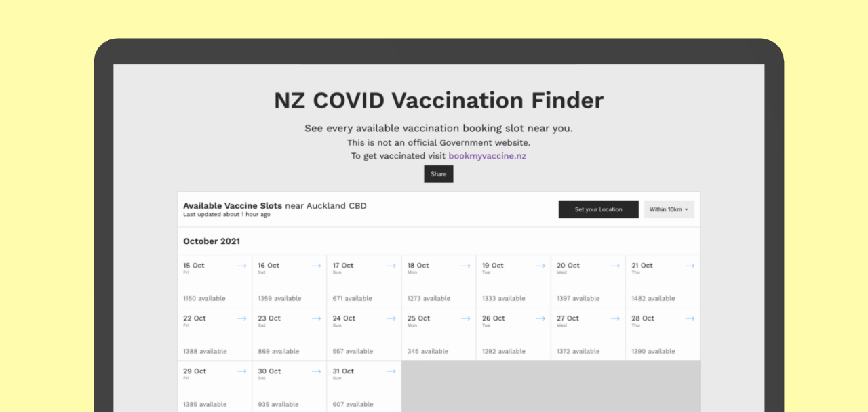
Task: Select 29 Oct with 1385 available
Action: (214, 388)
